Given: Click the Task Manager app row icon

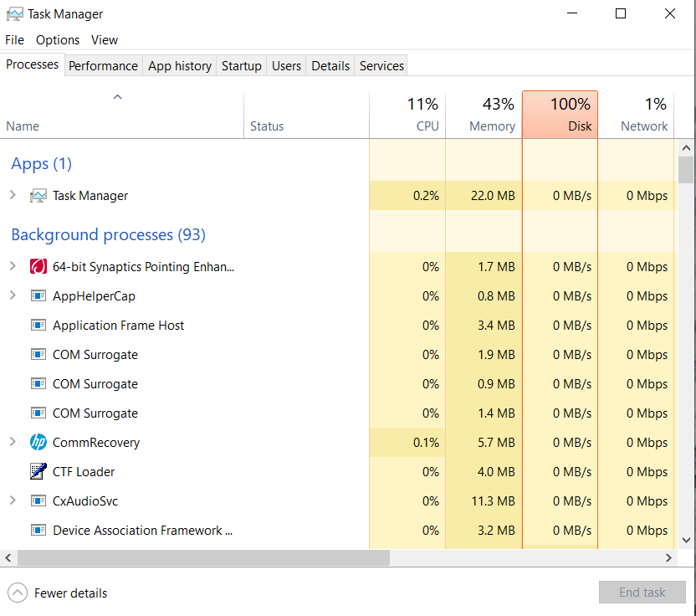Looking at the screenshot, I should 38,195.
